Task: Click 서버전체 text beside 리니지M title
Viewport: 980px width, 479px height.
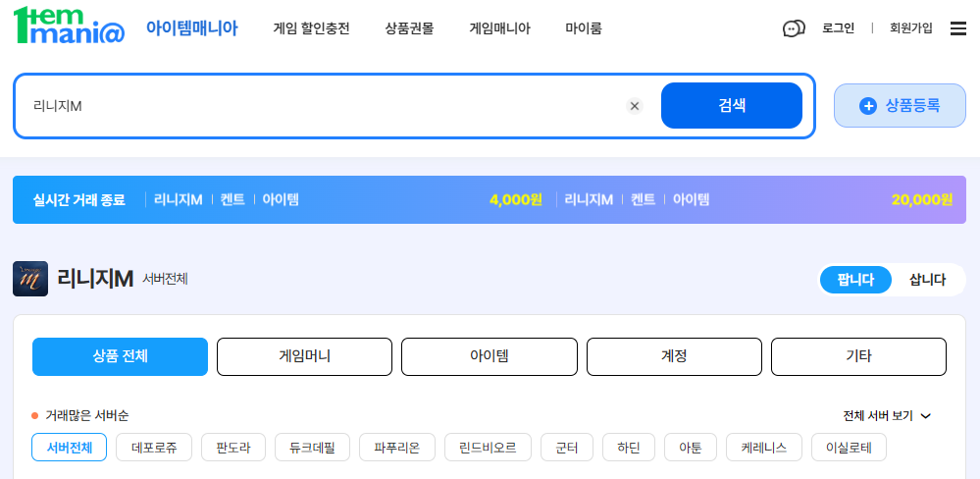Action: [x=165, y=279]
